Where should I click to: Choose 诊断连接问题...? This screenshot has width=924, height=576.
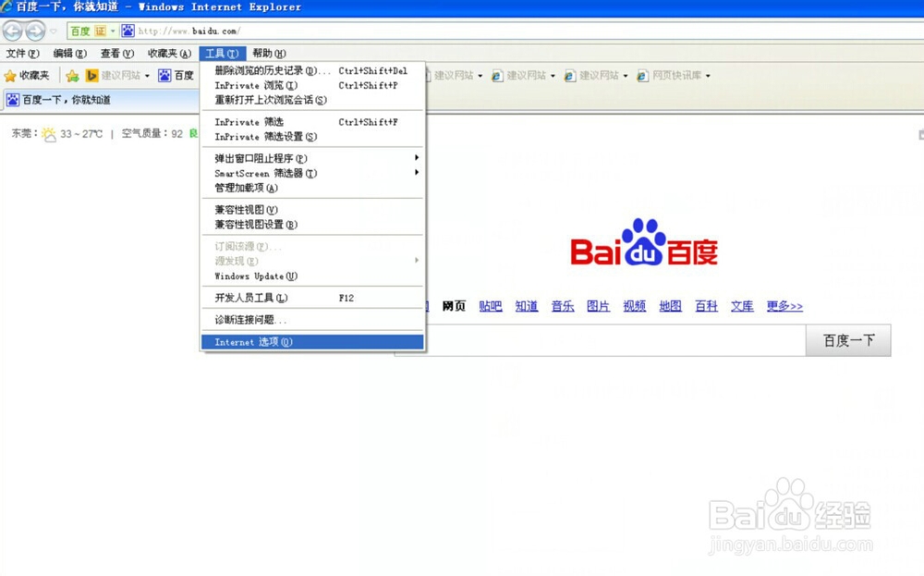coord(311,320)
